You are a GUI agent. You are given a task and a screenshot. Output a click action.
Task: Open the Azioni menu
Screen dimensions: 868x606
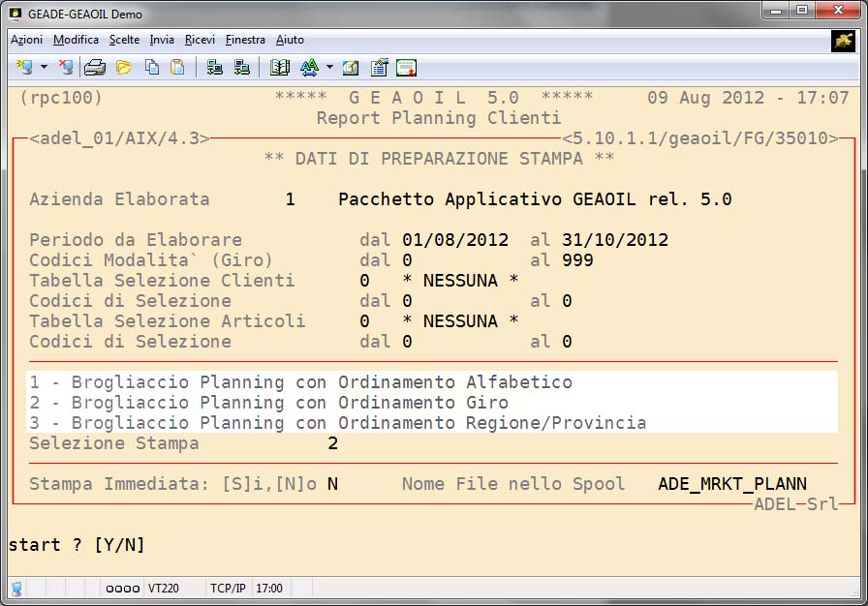pos(26,40)
